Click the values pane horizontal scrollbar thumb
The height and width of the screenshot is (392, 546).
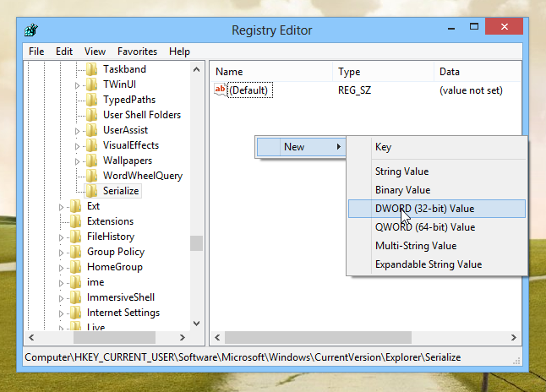[x=318, y=337]
